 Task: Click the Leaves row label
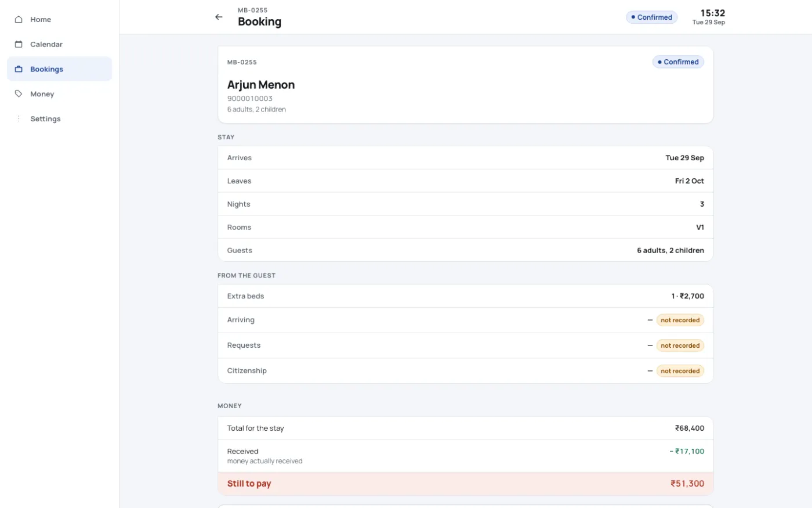(x=240, y=181)
